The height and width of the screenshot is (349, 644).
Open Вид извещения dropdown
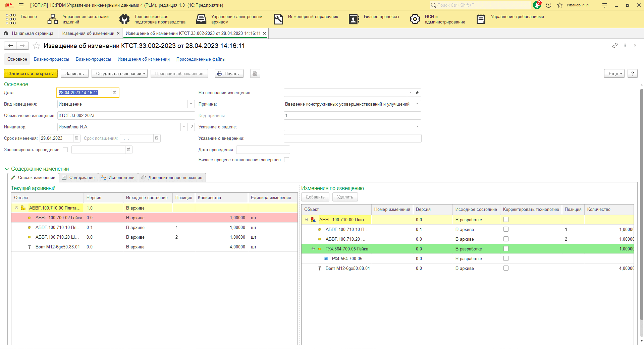click(191, 104)
